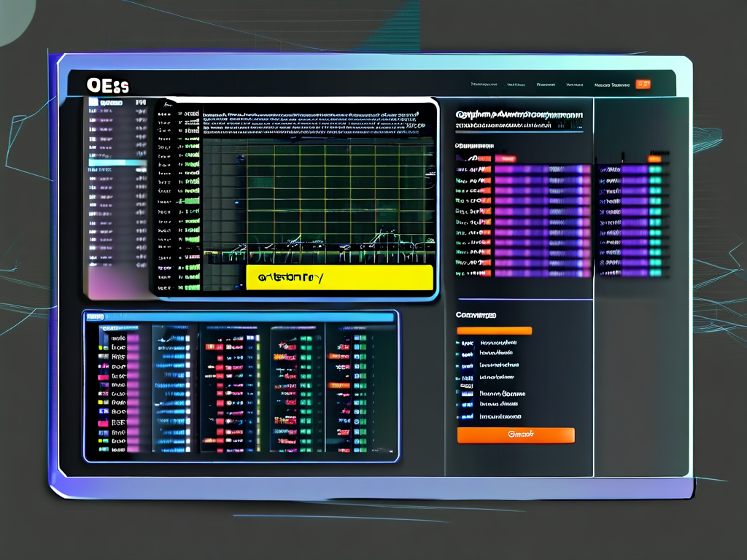
Task: Open the first item in top navigation menu
Action: click(x=484, y=85)
